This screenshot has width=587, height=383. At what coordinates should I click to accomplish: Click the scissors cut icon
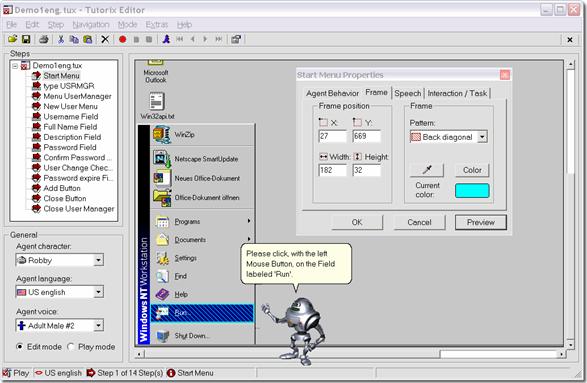tap(61, 39)
